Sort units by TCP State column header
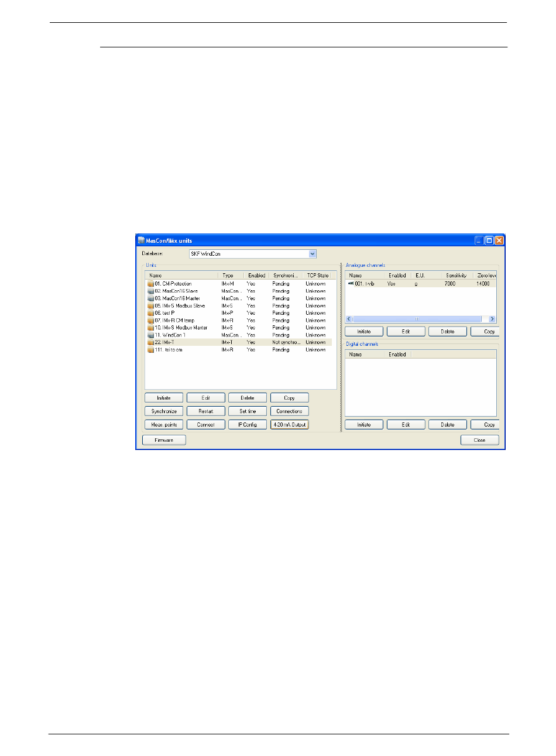Viewport: 556px width, 756px height. [318, 275]
